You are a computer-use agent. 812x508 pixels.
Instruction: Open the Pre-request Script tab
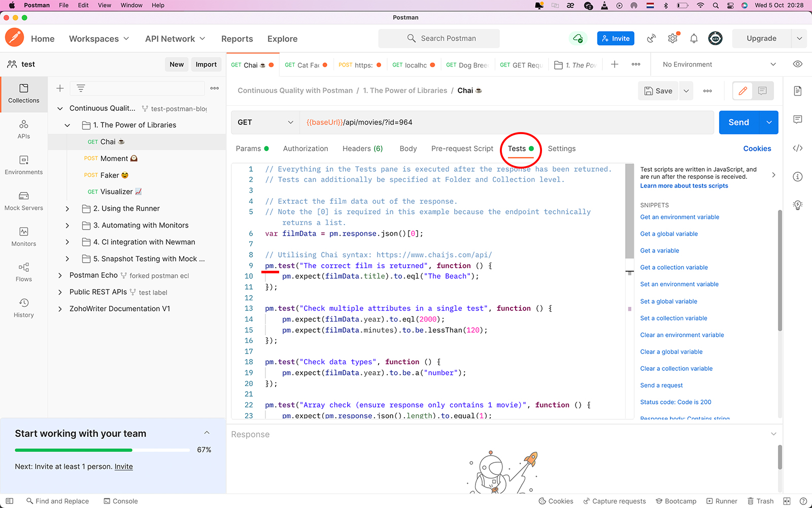[462, 149]
